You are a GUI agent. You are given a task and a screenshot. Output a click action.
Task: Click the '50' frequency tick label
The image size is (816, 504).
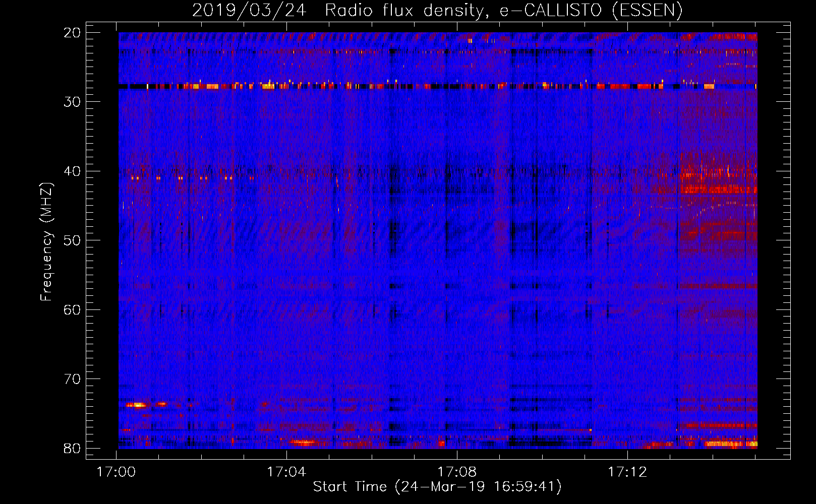(73, 240)
